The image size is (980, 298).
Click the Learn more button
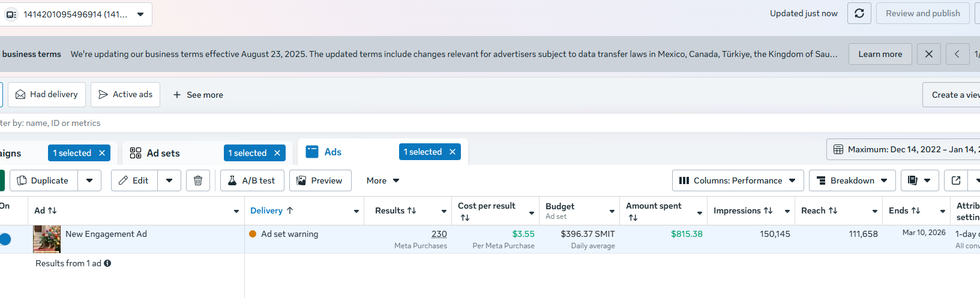(x=880, y=54)
